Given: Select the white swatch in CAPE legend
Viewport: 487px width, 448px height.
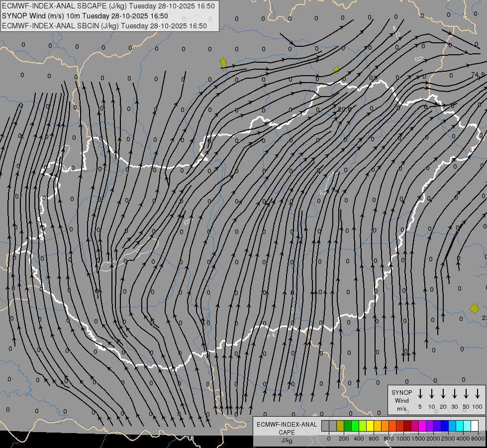Looking at the screenshot, I should pos(475,426).
